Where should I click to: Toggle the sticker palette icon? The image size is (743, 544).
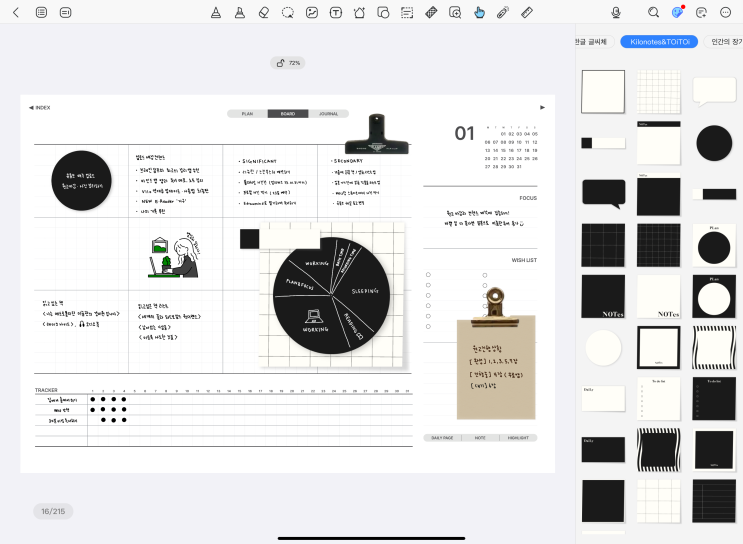click(678, 12)
